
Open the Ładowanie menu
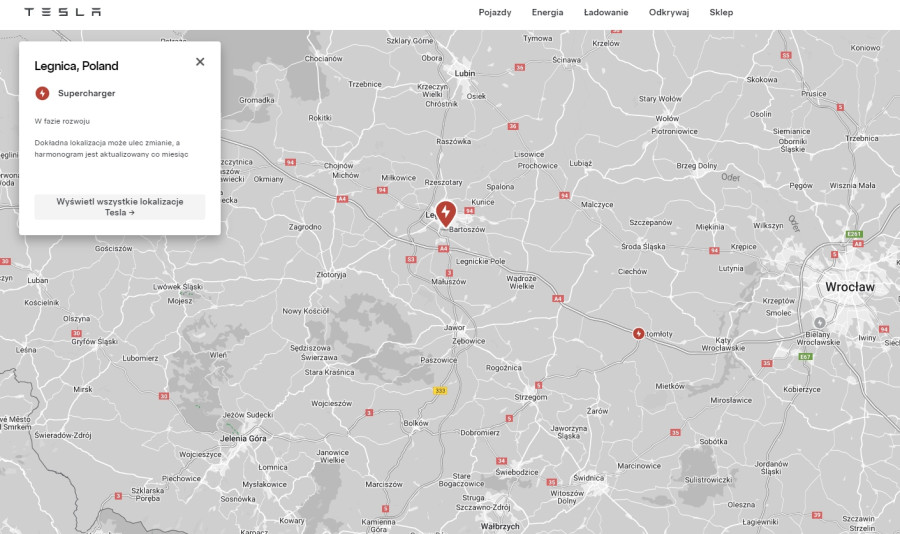click(x=606, y=12)
